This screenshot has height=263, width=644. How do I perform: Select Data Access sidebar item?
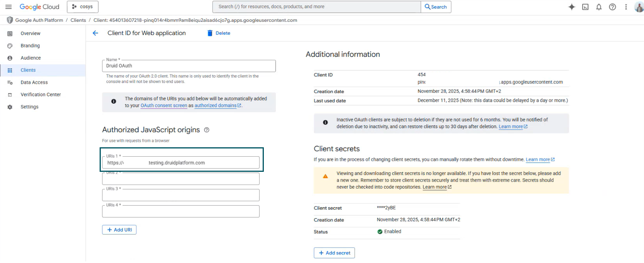34,82
